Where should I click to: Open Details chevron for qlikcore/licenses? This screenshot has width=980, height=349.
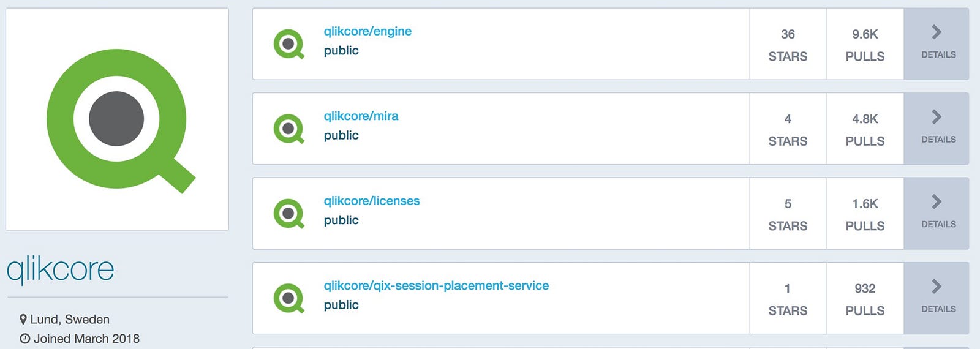[x=936, y=202]
